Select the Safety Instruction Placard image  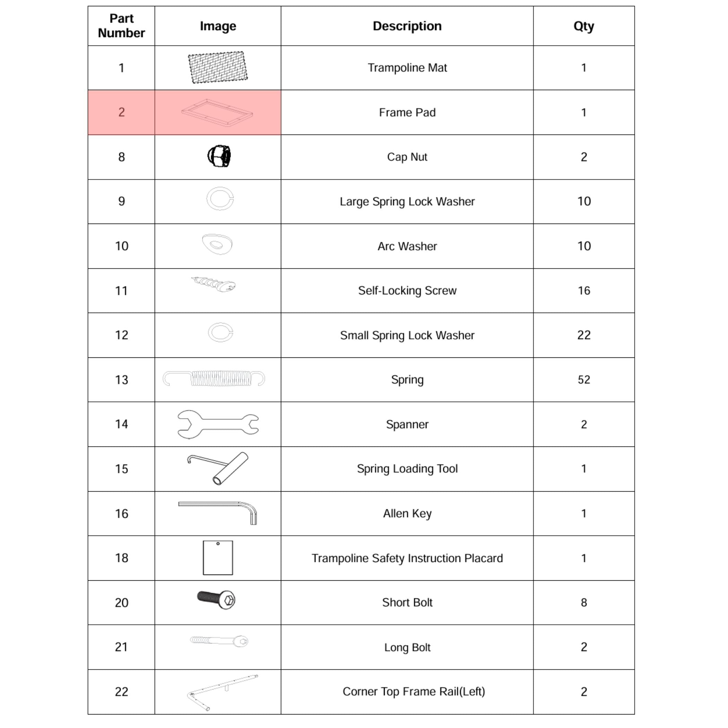(218, 557)
